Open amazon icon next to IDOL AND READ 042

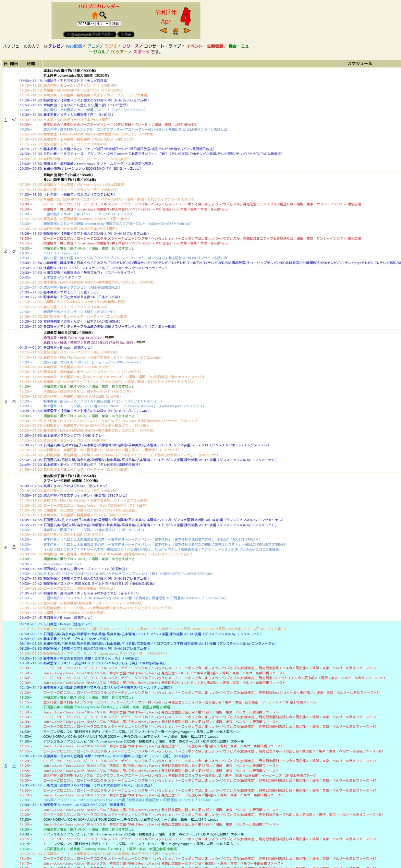pyautogui.click(x=109, y=337)
